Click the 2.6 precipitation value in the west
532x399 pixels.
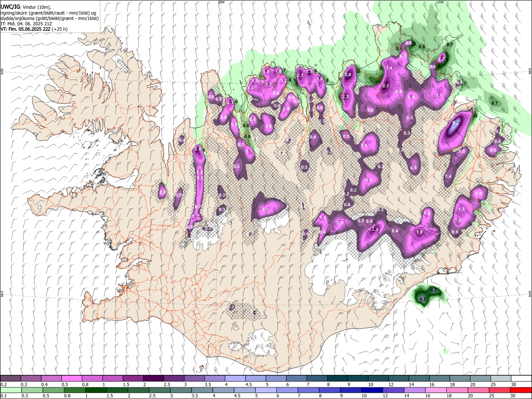(x=198, y=149)
